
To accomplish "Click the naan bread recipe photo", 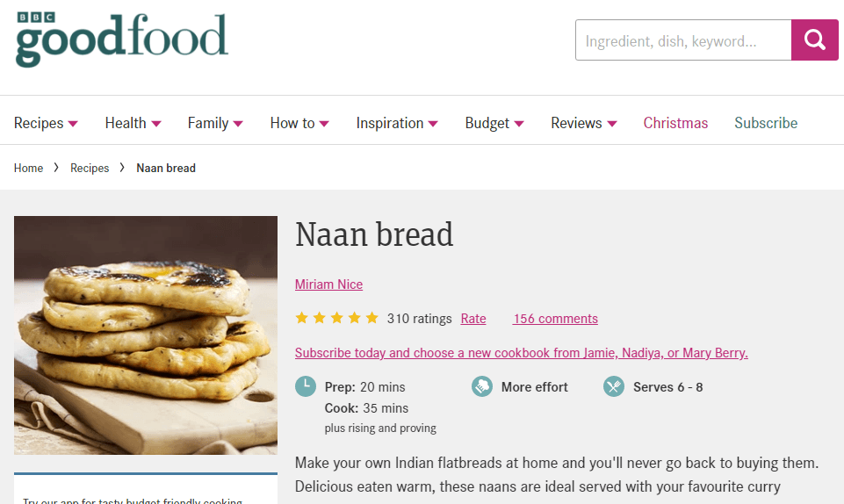I will (x=146, y=335).
